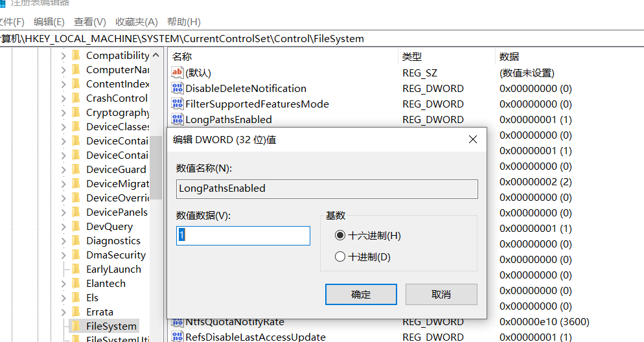Screen dimensions: 644x342
Task: Expand the ComputerName tree node
Action: click(x=63, y=70)
